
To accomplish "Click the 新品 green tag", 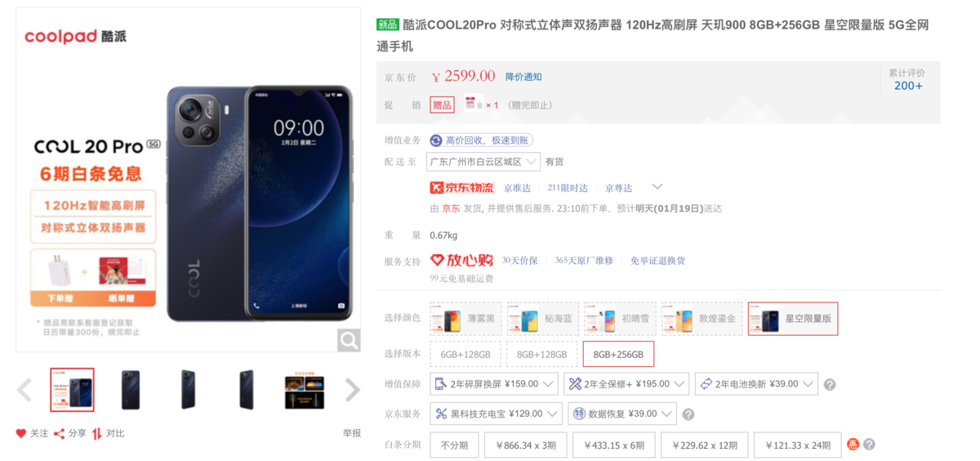I will click(388, 25).
